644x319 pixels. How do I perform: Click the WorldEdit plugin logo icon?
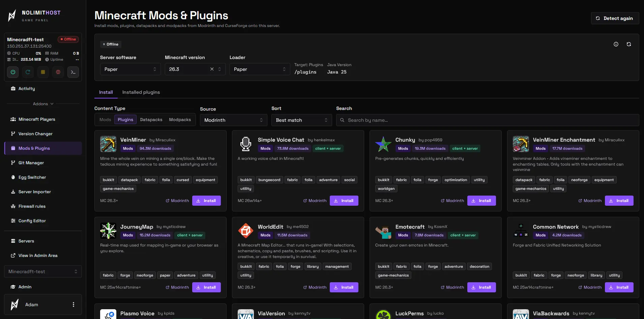[246, 231]
